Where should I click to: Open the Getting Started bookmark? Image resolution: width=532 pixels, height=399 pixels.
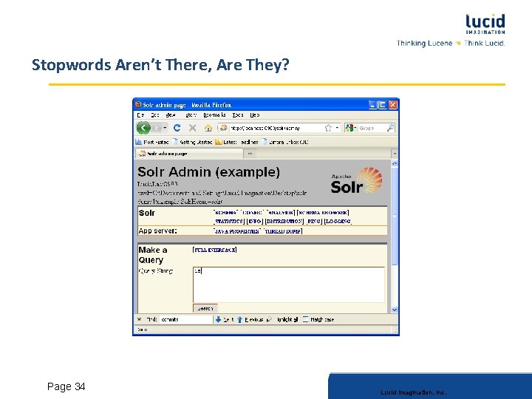pos(192,142)
